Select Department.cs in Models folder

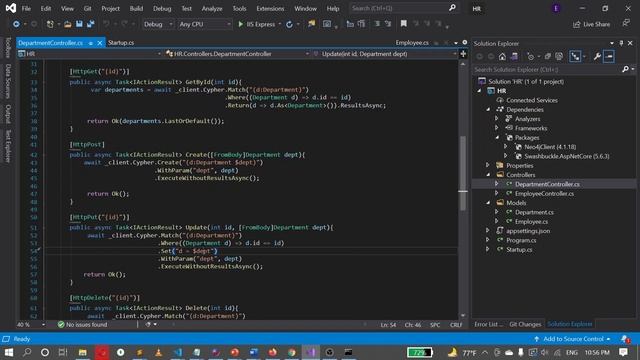534,212
